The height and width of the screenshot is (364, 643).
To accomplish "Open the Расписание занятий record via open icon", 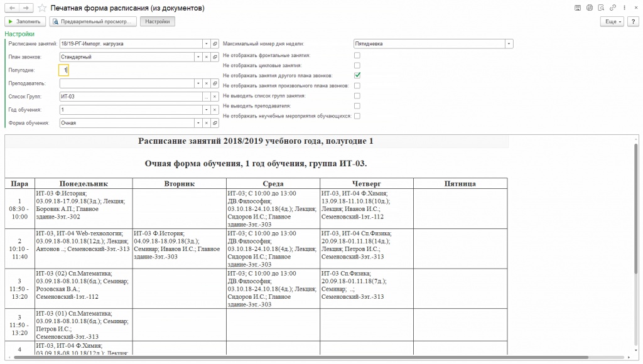I will [214, 44].
